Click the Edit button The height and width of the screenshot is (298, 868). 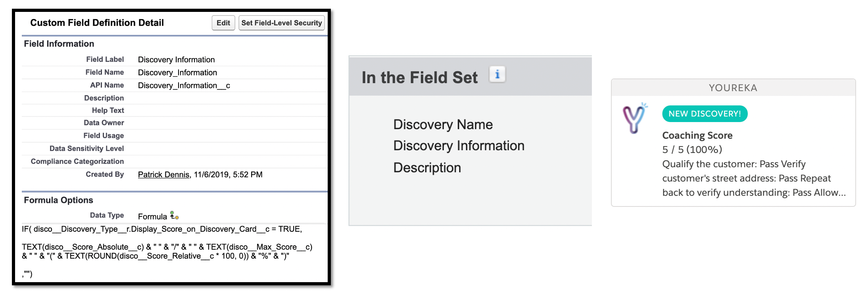(223, 23)
